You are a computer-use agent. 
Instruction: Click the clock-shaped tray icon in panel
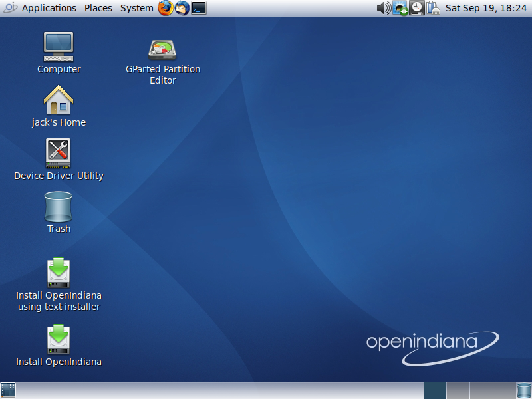point(417,8)
